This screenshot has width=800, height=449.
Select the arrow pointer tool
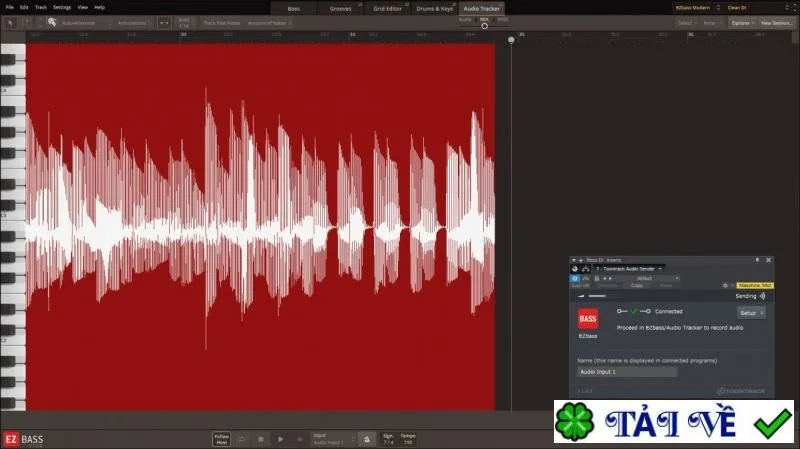[x=10, y=23]
